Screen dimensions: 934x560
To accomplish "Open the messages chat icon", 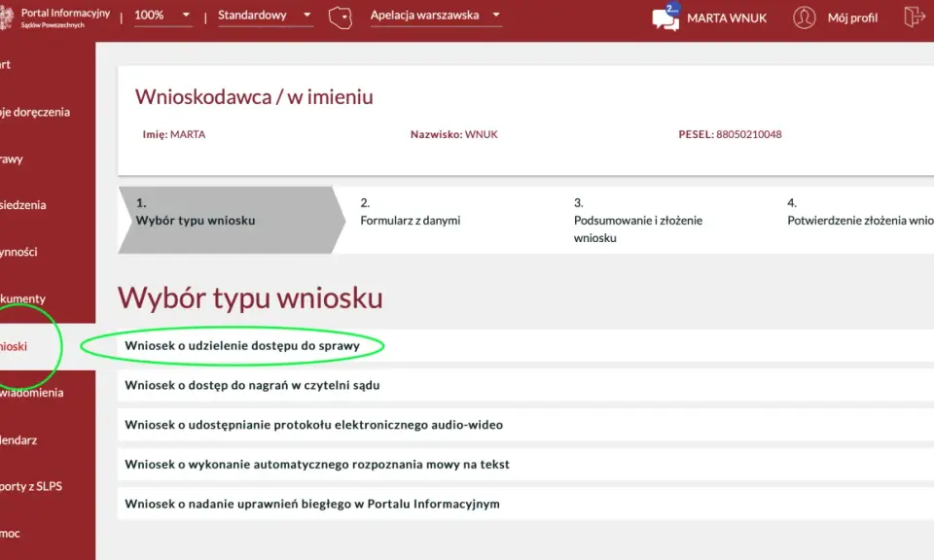I will [665, 17].
